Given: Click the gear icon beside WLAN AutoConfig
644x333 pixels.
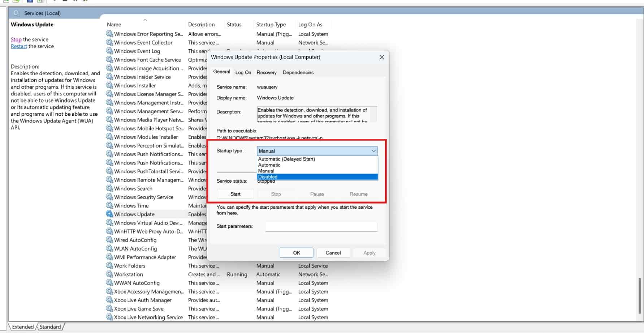Looking at the screenshot, I should coord(109,248).
